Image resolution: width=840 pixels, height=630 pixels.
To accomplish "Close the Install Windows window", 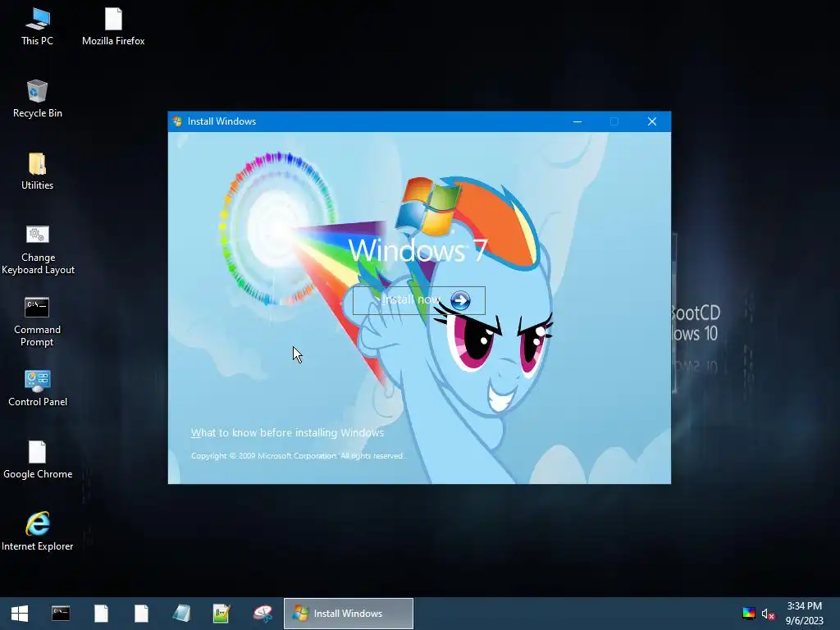I will point(652,121).
